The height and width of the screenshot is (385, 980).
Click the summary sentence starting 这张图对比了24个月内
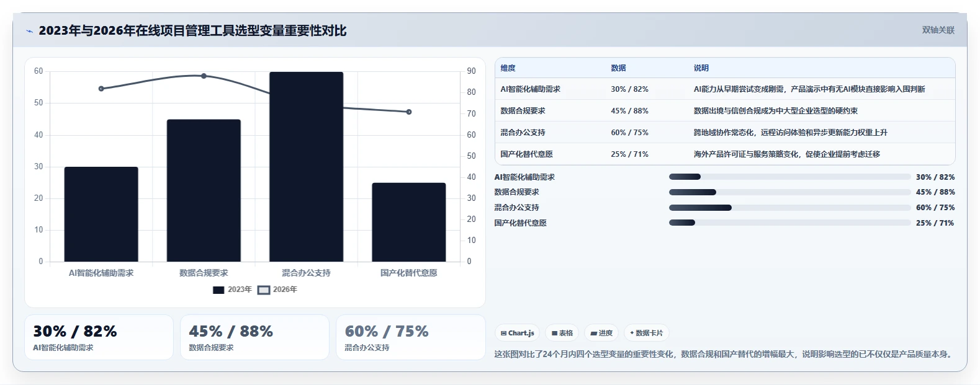723,355
